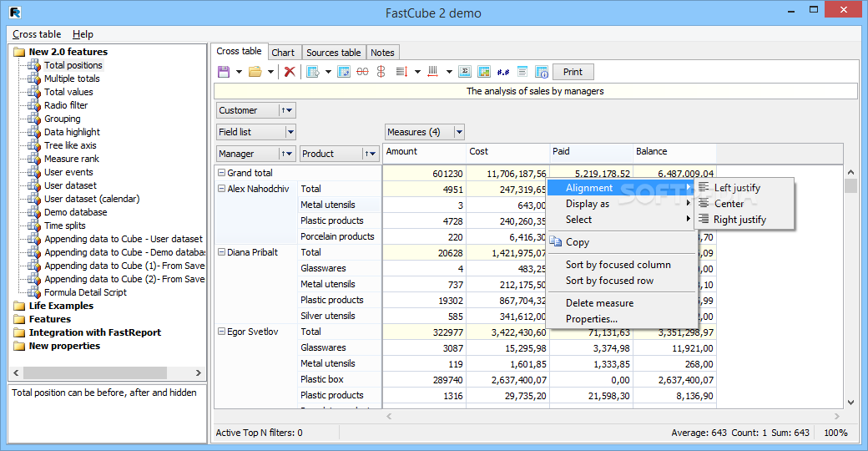
Task: Click the column sort icon
Action: tap(433, 72)
